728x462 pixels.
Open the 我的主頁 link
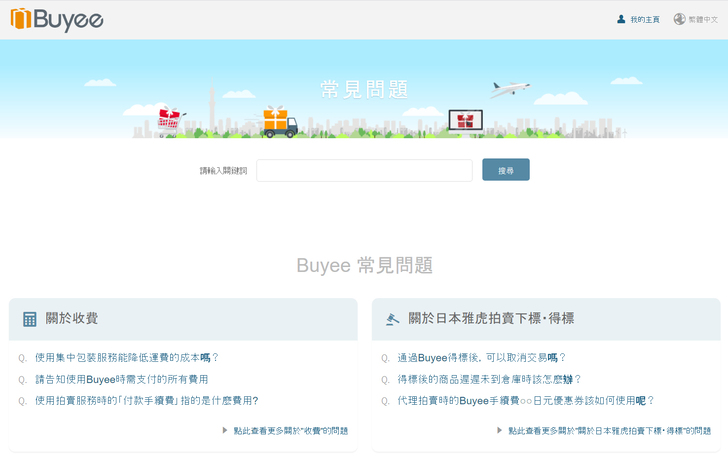click(x=644, y=20)
